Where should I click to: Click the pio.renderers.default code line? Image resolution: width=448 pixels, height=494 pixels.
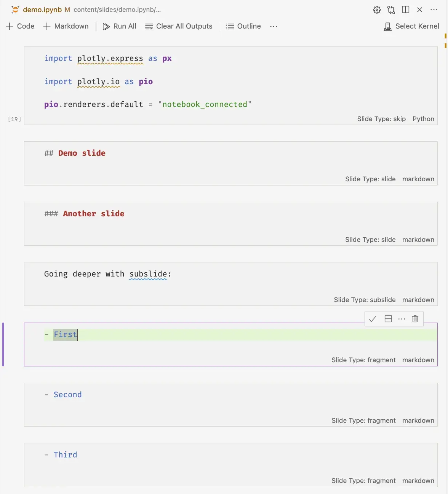point(148,104)
